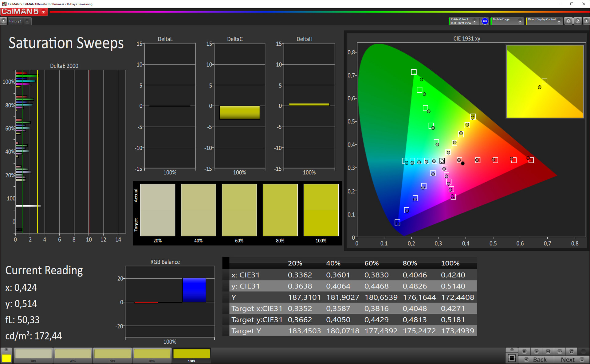Click the play arrow beside History 1
Image resolution: width=590 pixels, height=364 pixels.
[4, 21]
